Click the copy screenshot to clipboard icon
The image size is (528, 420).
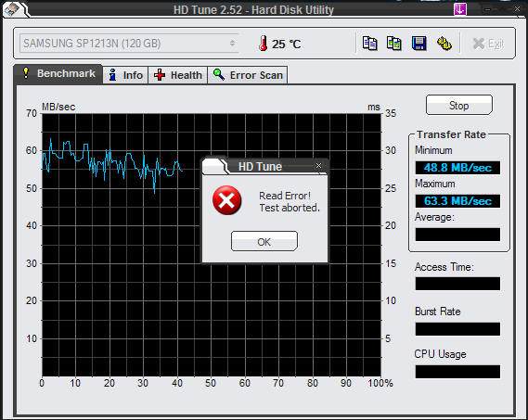(394, 44)
